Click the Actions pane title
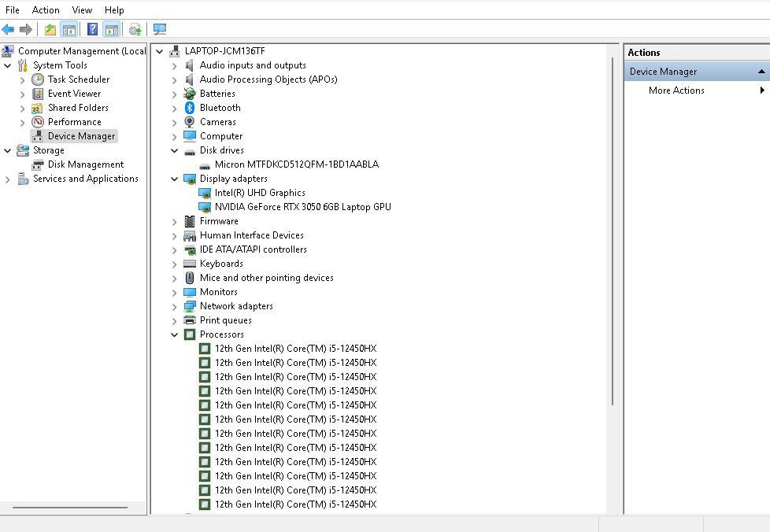 click(x=644, y=53)
